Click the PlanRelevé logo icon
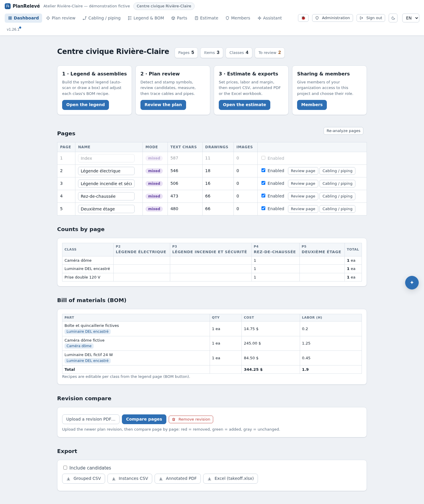Viewport: 424px width, 504px height. click(x=8, y=6)
